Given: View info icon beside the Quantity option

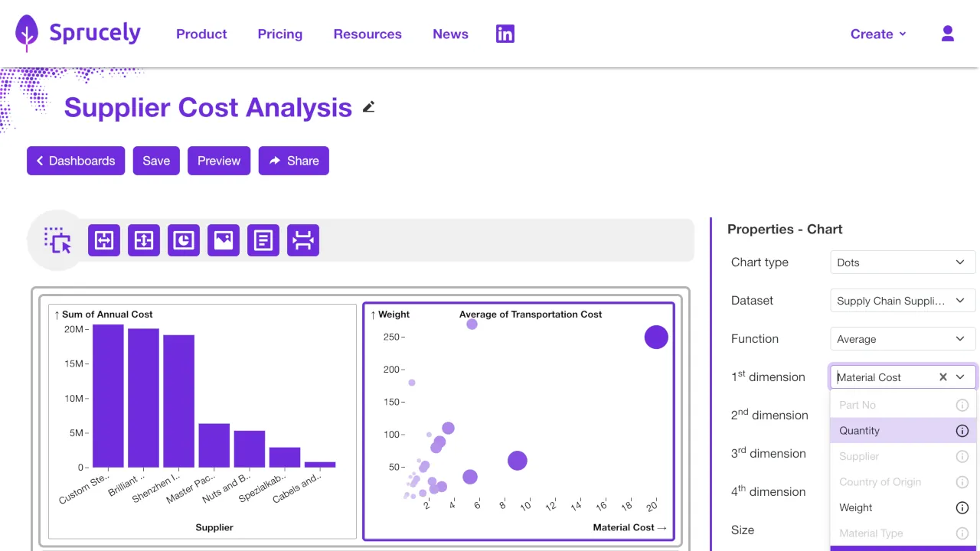Looking at the screenshot, I should click(962, 430).
